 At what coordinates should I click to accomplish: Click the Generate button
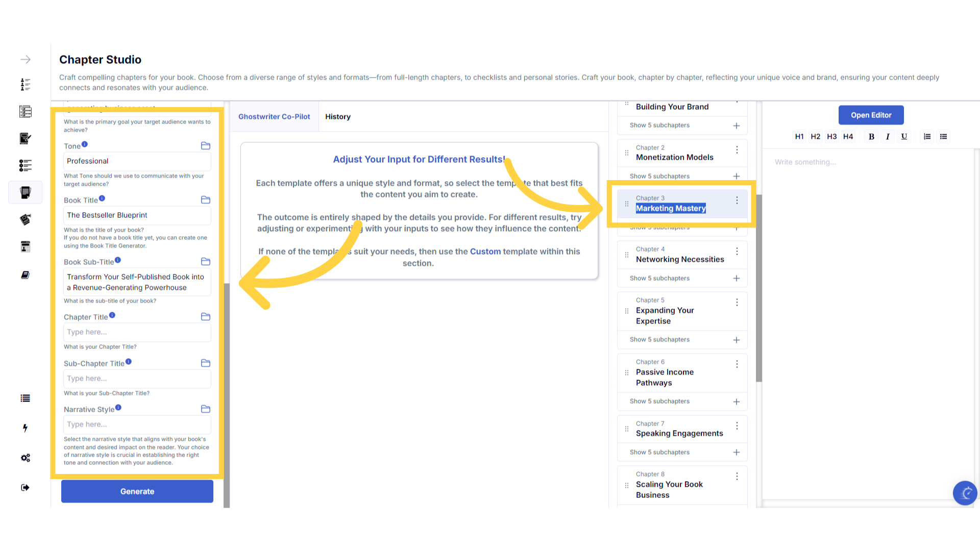pyautogui.click(x=137, y=491)
